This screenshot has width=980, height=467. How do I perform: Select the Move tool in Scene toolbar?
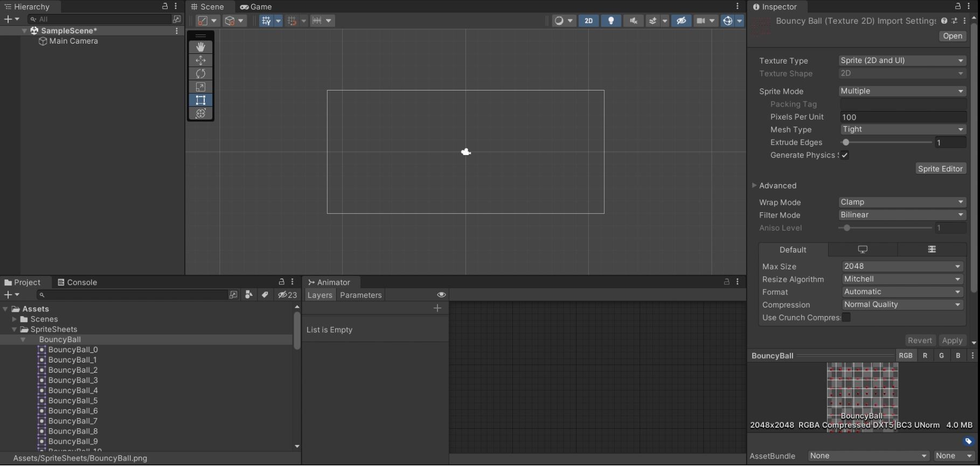point(200,60)
